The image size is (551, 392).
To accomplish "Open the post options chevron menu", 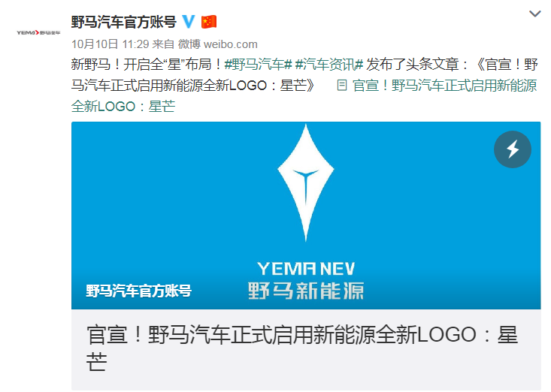I will [534, 14].
